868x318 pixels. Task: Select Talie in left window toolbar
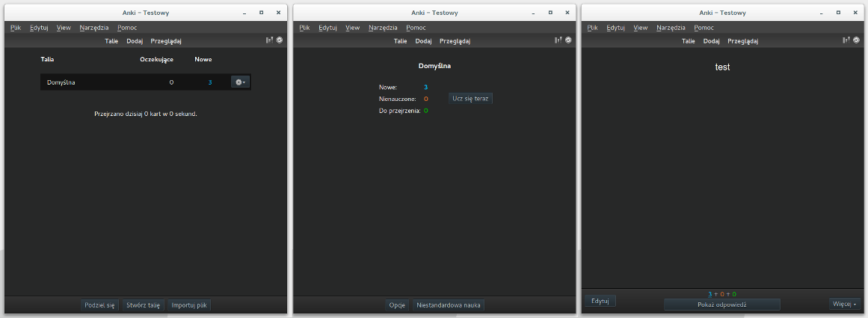(112, 41)
